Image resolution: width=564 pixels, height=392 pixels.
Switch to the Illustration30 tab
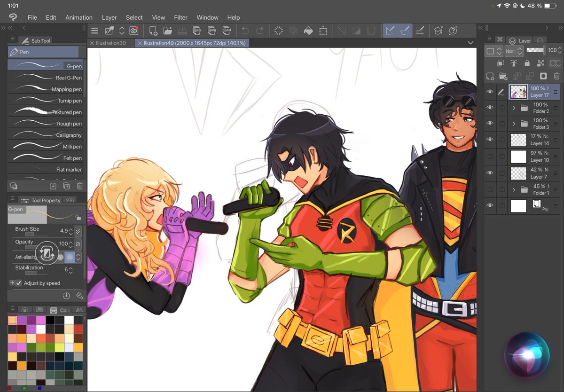pyautogui.click(x=111, y=42)
